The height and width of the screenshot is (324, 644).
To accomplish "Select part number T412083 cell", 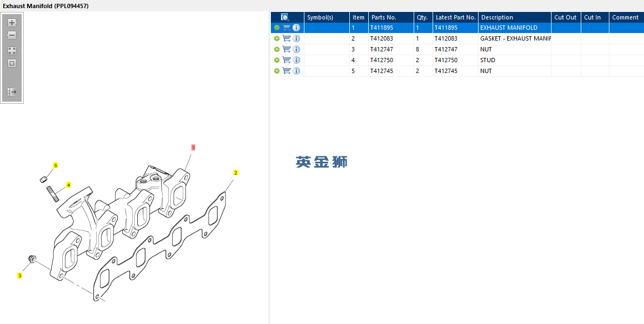I will pos(391,38).
